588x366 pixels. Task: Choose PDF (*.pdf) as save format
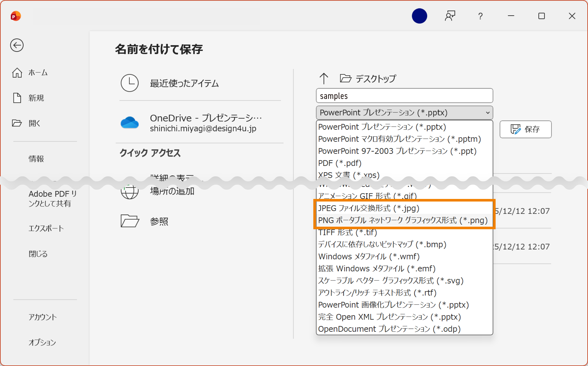[340, 163]
